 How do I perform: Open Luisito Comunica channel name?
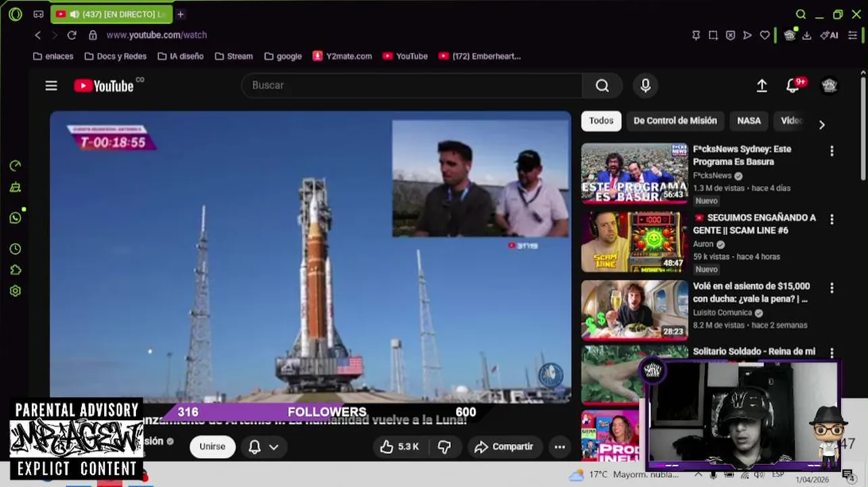pos(722,313)
